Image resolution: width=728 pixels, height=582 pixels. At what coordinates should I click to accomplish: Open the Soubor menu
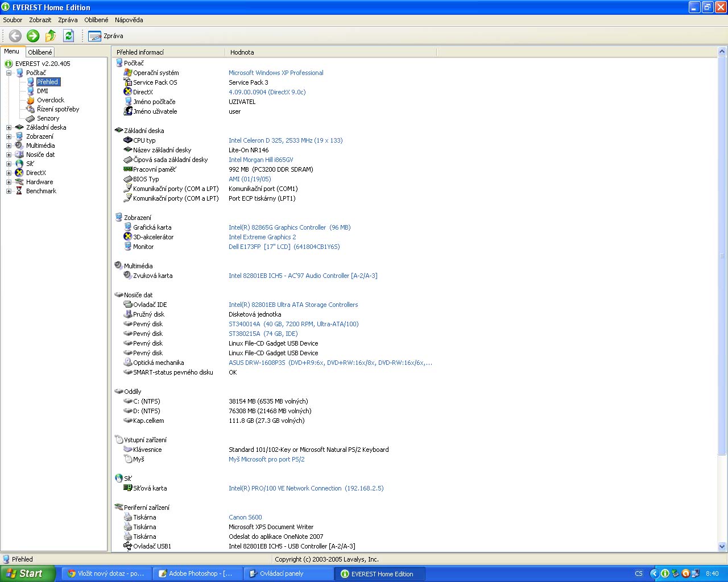click(13, 20)
